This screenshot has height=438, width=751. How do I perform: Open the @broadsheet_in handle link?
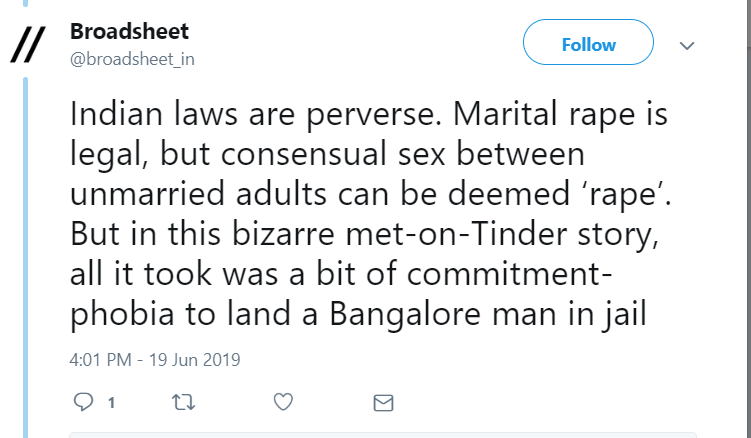click(132, 58)
